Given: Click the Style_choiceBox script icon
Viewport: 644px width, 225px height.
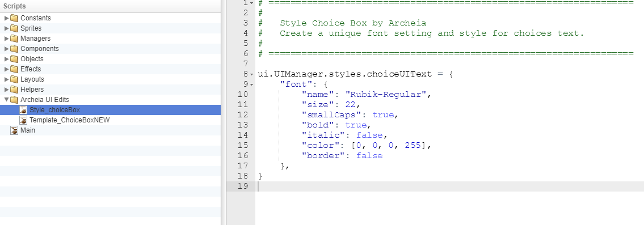Looking at the screenshot, I should tap(23, 109).
